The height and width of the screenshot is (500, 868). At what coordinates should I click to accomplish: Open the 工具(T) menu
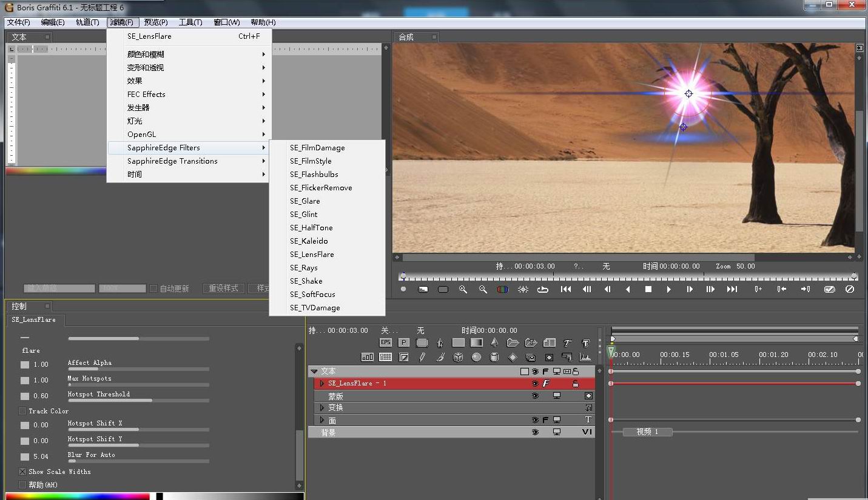pos(190,22)
